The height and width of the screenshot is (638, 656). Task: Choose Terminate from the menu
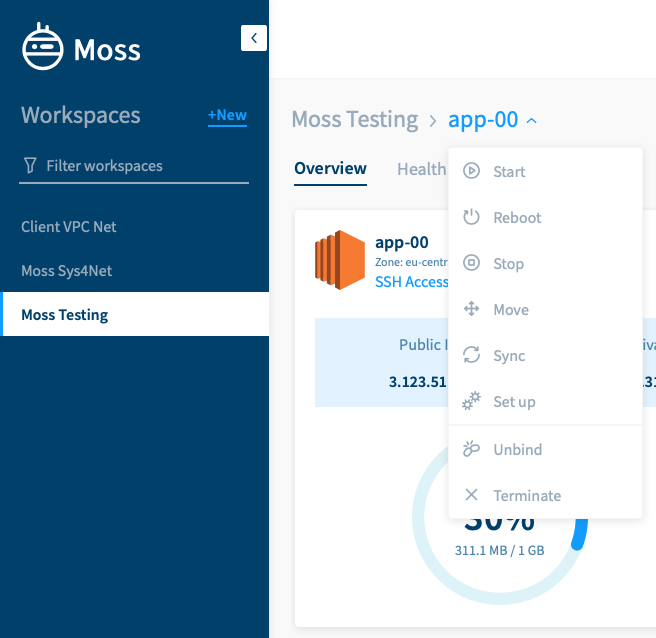pyautogui.click(x=545, y=495)
